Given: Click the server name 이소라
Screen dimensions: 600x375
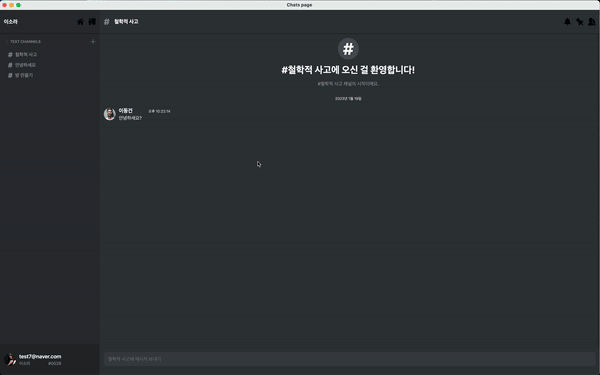Looking at the screenshot, I should [11, 22].
